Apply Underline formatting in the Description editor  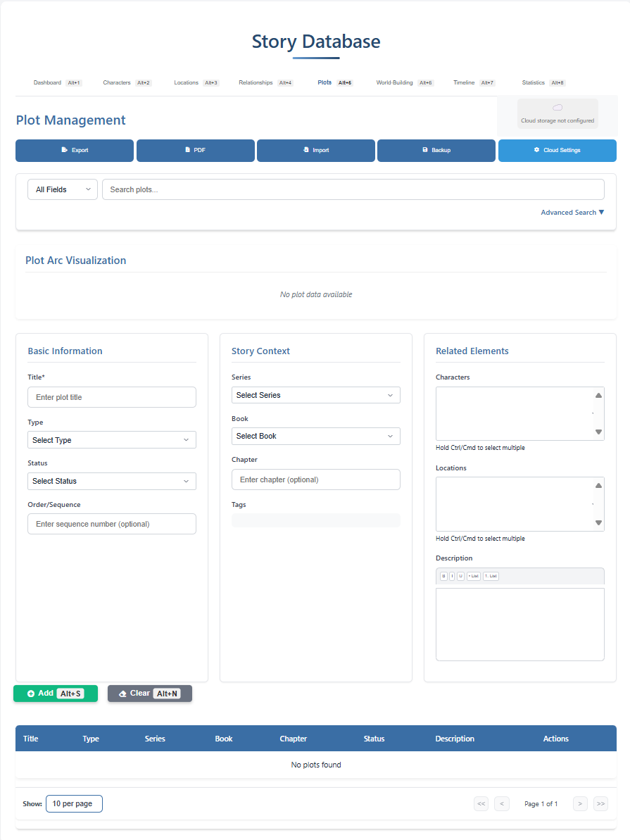(x=460, y=576)
